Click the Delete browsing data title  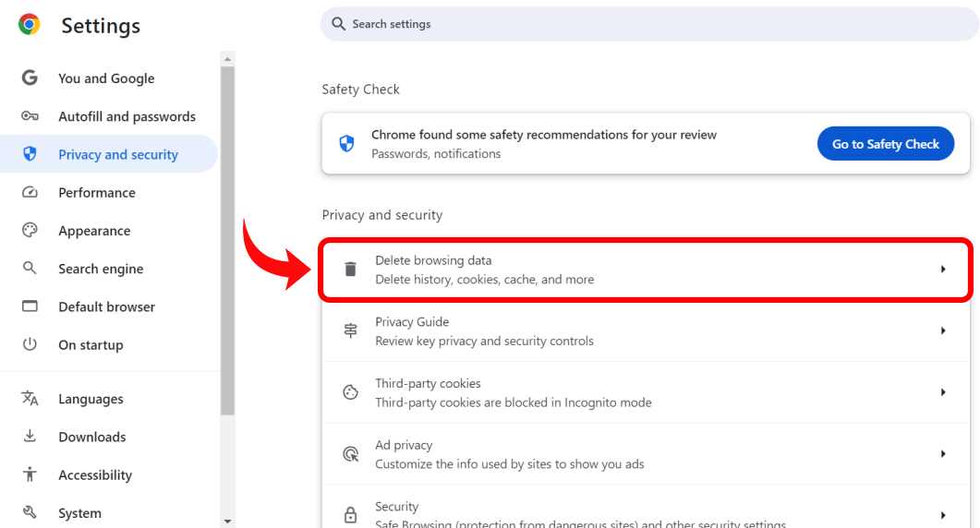coord(433,260)
